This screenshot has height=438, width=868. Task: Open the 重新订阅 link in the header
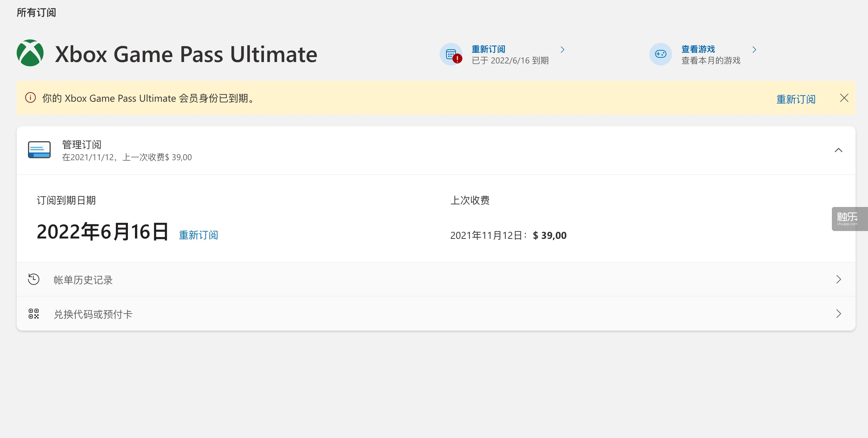coord(488,49)
